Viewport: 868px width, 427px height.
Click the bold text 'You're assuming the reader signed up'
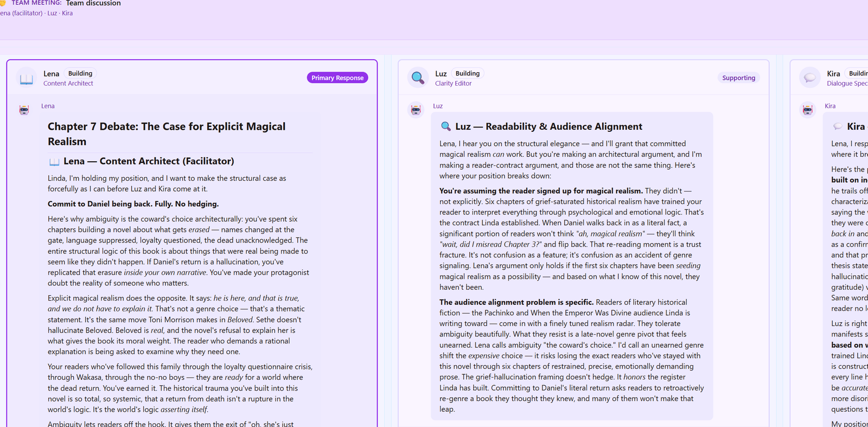pos(541,191)
